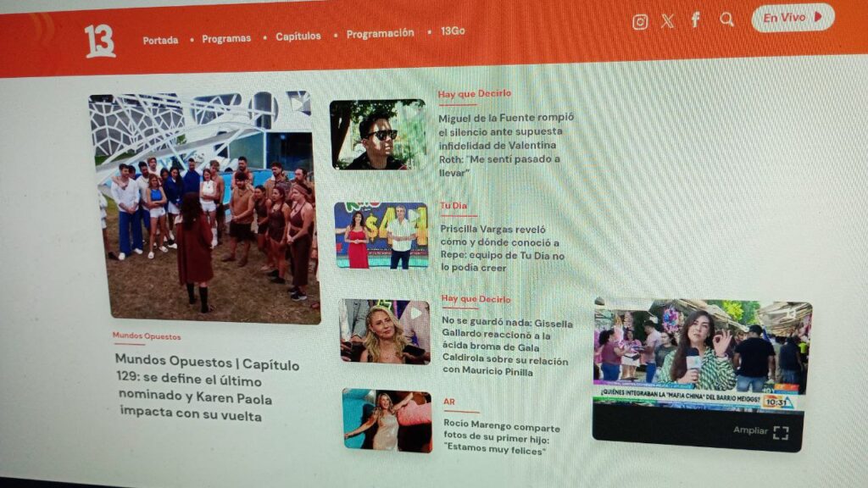Click the search magnifier icon
Image resolution: width=868 pixels, height=488 pixels.
[726, 18]
